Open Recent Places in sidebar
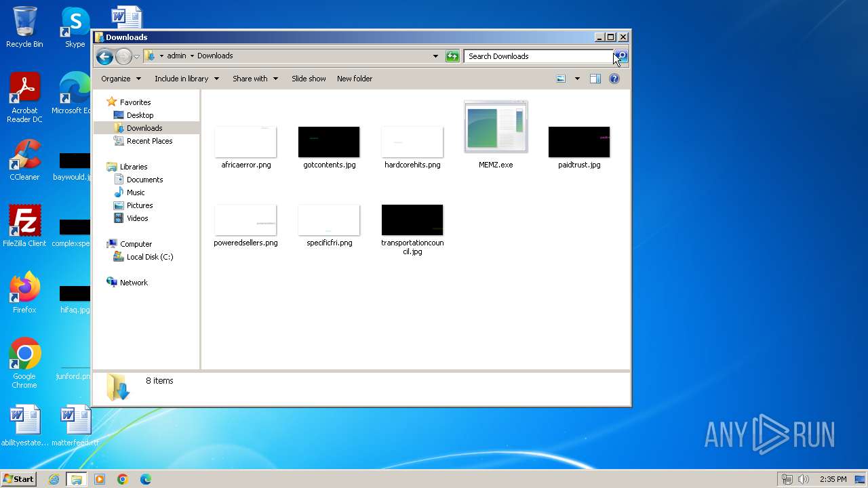This screenshot has width=868, height=488. coord(149,141)
